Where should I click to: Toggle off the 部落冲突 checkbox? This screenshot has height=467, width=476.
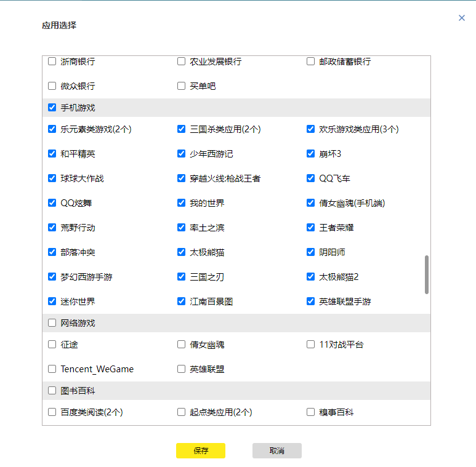tap(52, 252)
